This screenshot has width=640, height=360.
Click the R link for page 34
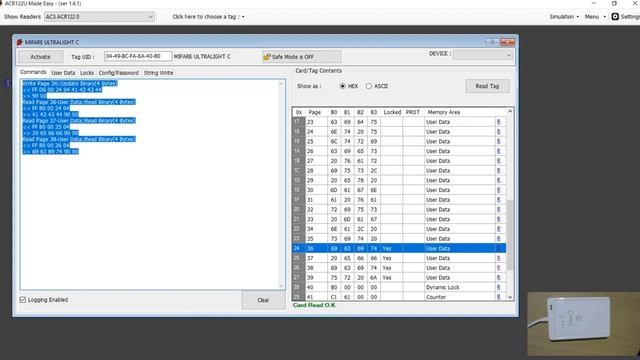[x=498, y=229]
